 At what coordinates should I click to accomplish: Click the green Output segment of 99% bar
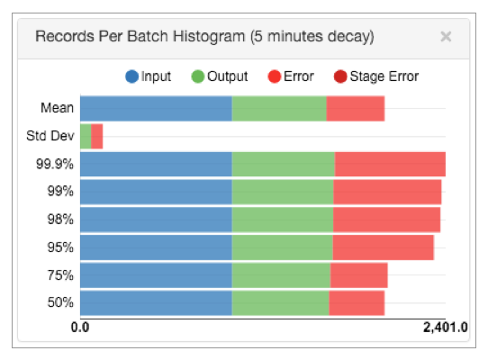pyautogui.click(x=282, y=192)
